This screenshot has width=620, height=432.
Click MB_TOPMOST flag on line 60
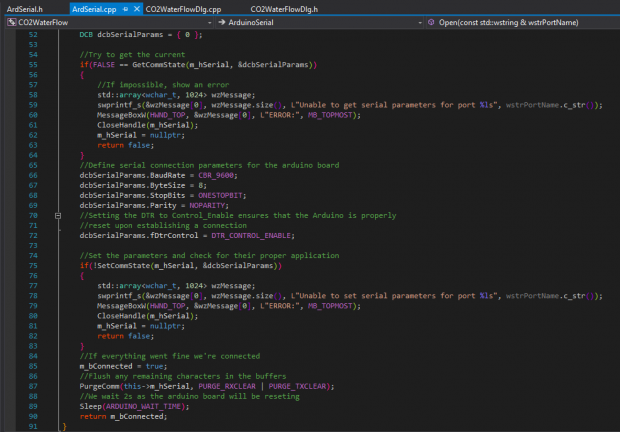330,115
